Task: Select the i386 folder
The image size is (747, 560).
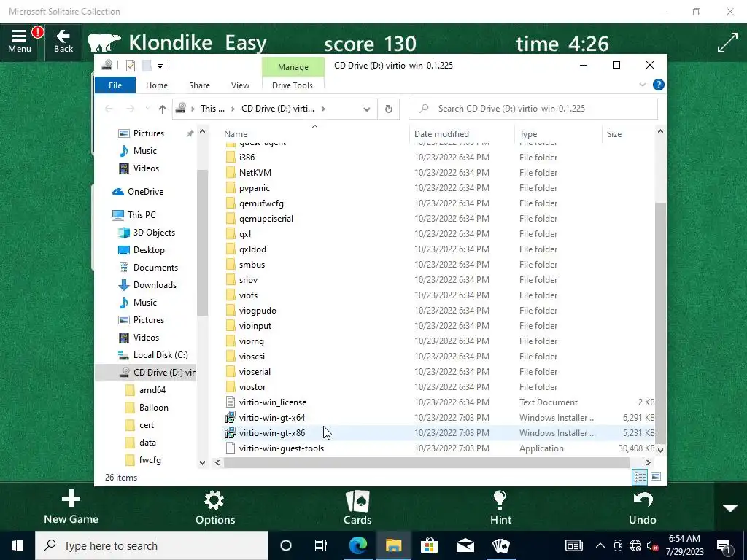Action: (x=247, y=157)
